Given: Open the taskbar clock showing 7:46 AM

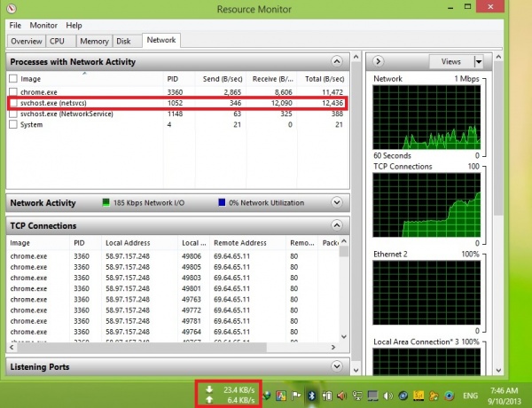Looking at the screenshot, I should click(x=504, y=396).
